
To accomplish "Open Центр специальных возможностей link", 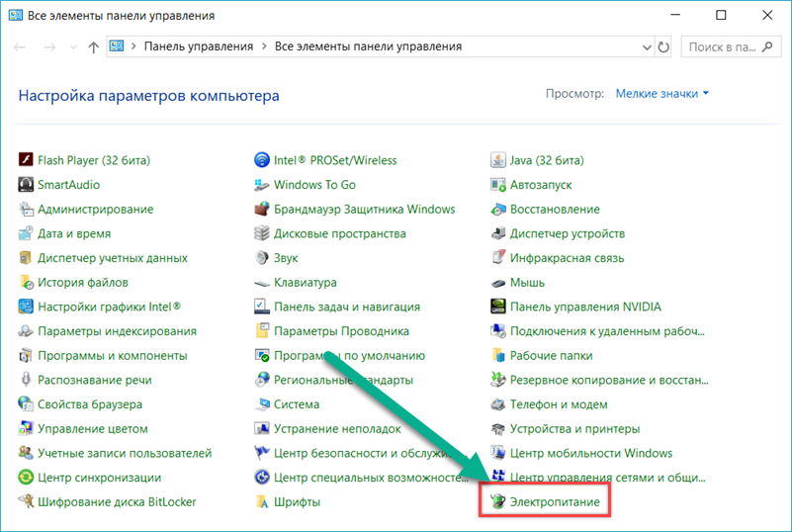I will pos(371,478).
